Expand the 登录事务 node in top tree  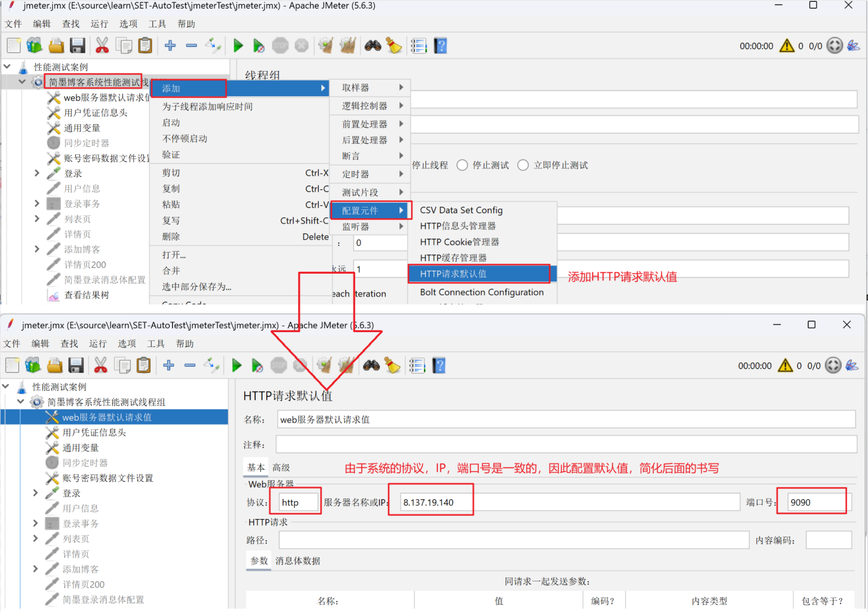[37, 203]
